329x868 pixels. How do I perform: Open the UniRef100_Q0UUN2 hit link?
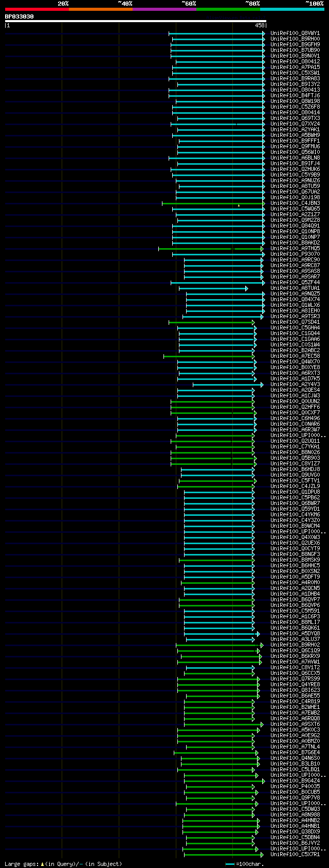click(x=295, y=402)
